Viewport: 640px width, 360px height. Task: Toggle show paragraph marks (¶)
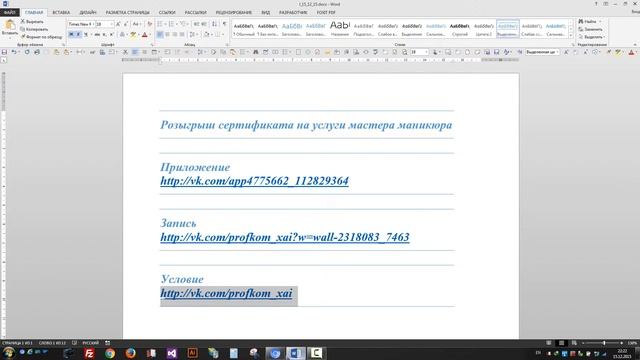(x=224, y=24)
